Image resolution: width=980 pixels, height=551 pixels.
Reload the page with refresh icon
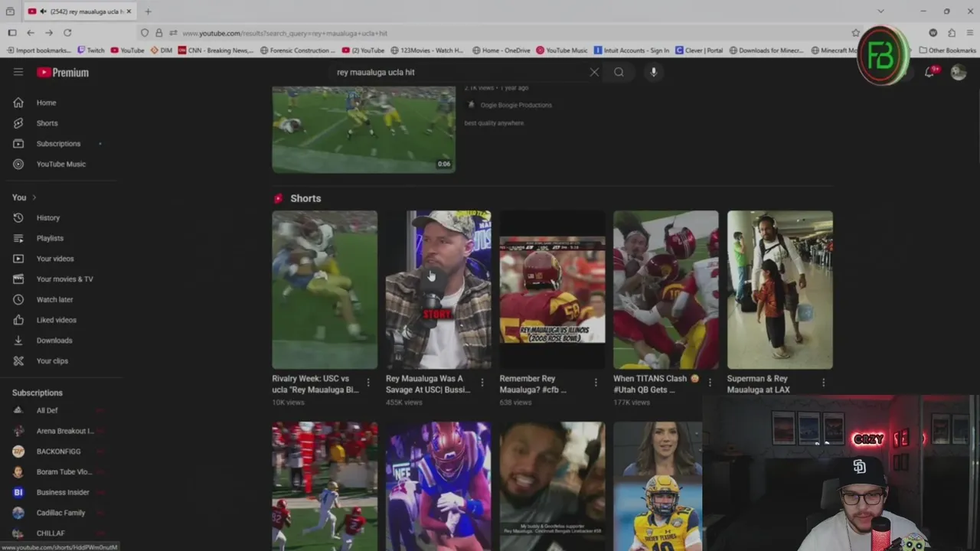[x=67, y=33]
